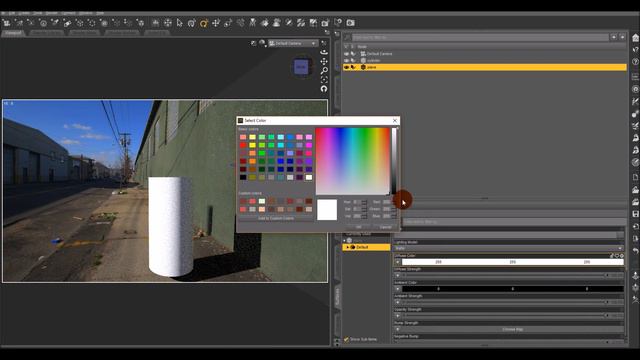640x360 pixels.
Task: Select the fourth tab in the viewport tab row
Action: coord(122,33)
